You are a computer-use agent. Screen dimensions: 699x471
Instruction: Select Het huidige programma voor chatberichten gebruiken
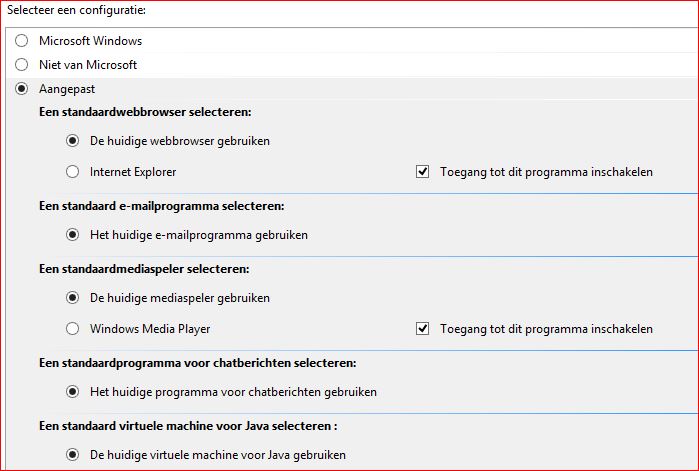click(73, 392)
